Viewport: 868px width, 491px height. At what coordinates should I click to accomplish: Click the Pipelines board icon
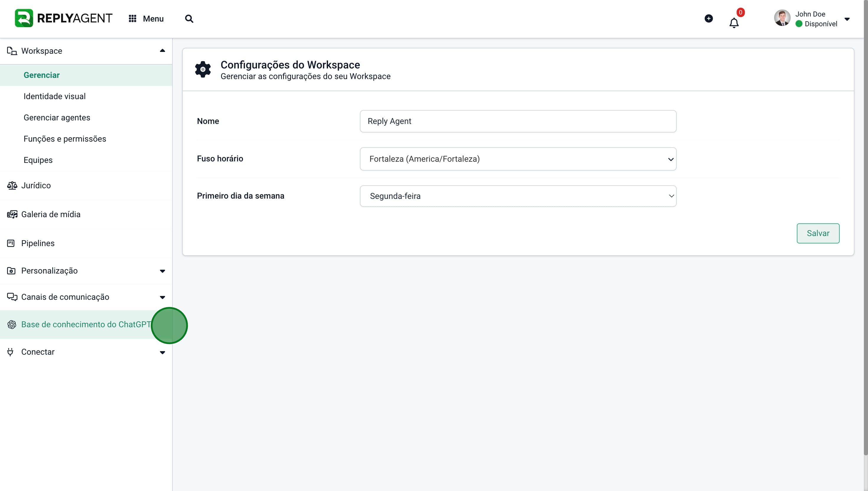[11, 243]
